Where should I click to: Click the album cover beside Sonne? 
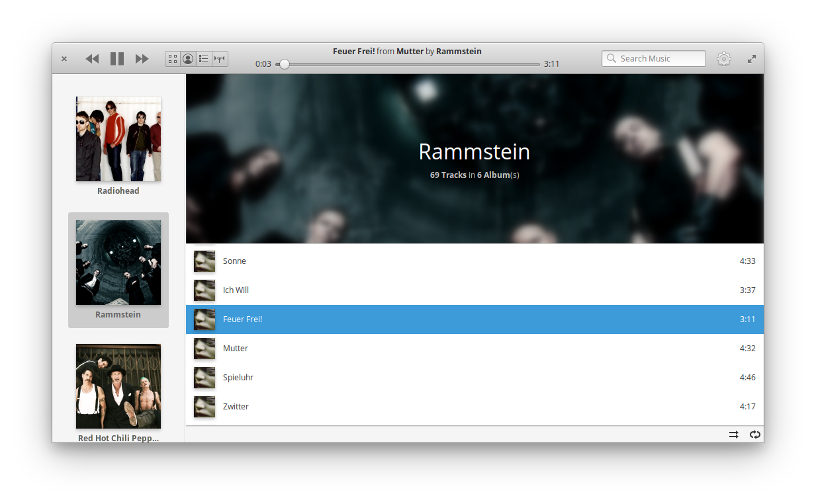point(204,261)
